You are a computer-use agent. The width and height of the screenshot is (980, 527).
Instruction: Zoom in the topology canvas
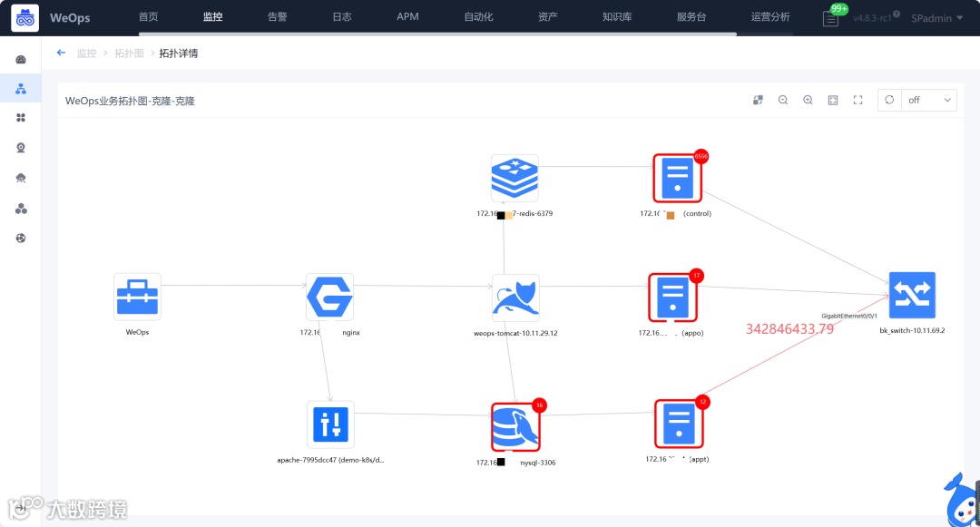click(808, 100)
